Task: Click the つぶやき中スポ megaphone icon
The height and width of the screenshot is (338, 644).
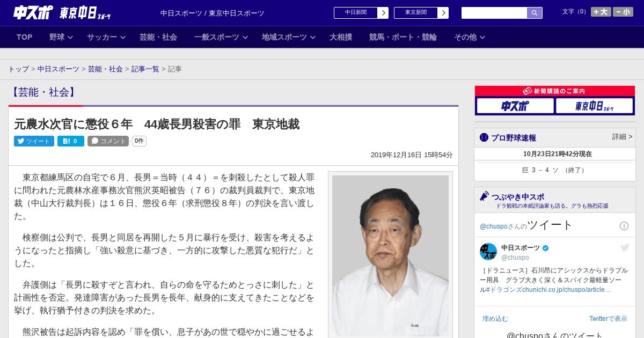Action: [484, 196]
